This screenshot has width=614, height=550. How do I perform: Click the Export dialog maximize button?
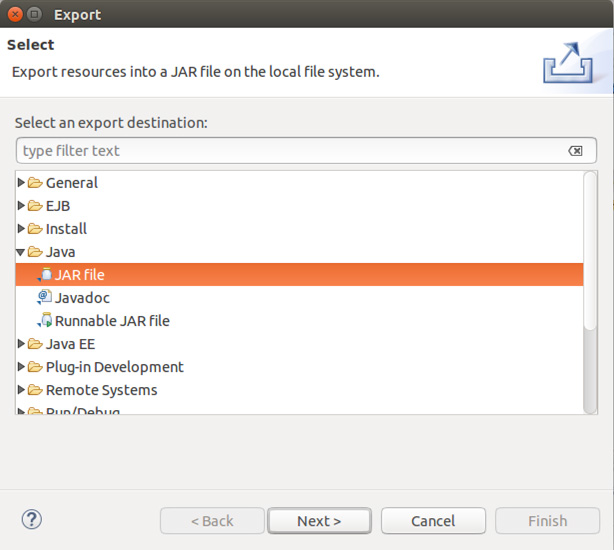click(x=34, y=14)
